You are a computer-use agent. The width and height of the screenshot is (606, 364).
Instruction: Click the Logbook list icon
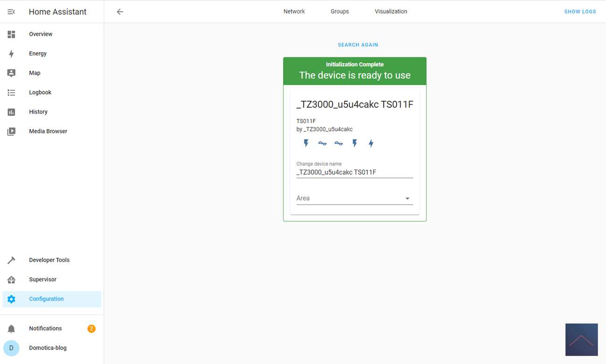click(x=11, y=92)
